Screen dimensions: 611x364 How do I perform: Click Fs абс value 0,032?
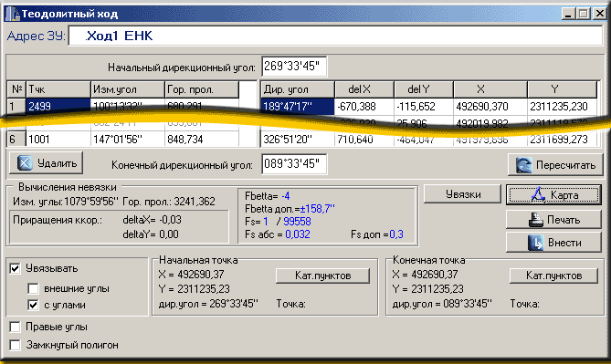pos(298,234)
